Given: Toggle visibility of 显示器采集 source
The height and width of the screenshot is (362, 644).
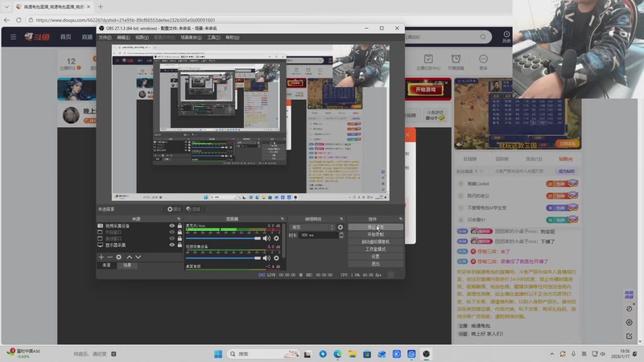Looking at the screenshot, I should pos(172,245).
